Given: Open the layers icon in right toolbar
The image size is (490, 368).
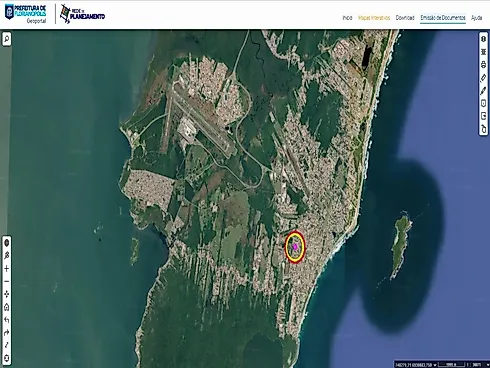Looking at the screenshot, I should pyautogui.click(x=484, y=39).
